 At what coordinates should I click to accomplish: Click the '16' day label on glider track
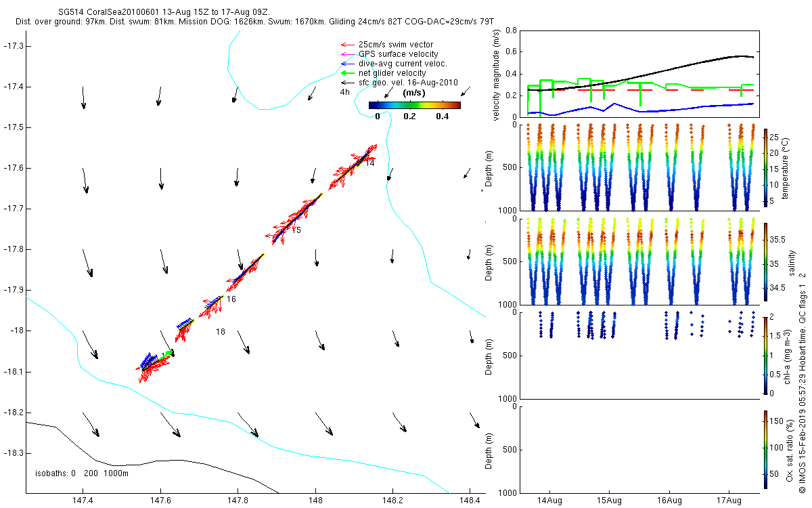231,299
